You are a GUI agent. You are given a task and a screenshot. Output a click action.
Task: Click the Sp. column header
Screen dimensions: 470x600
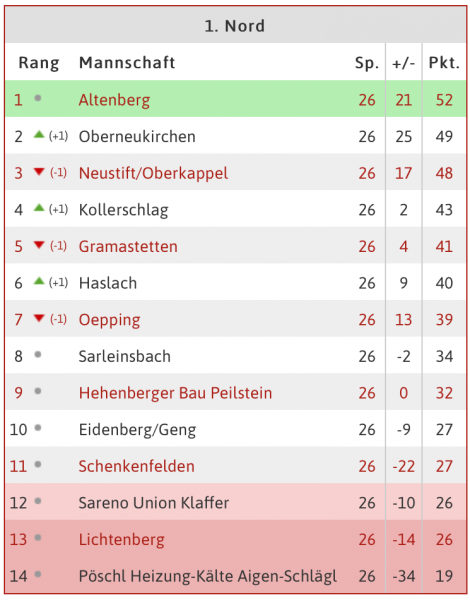point(367,63)
